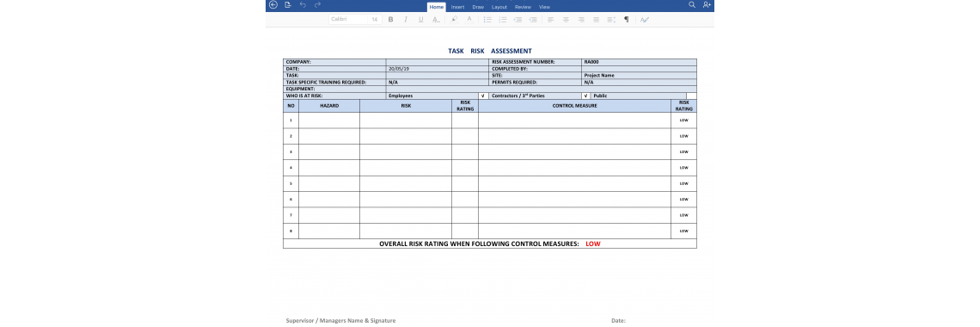Insert a numbered list
The height and width of the screenshot is (327, 980).
tap(503, 20)
